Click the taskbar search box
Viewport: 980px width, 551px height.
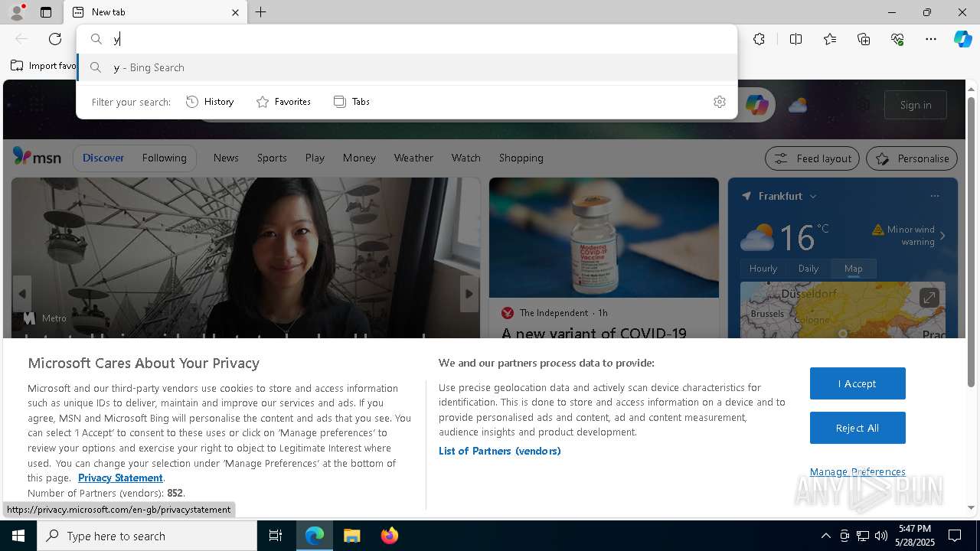point(147,536)
